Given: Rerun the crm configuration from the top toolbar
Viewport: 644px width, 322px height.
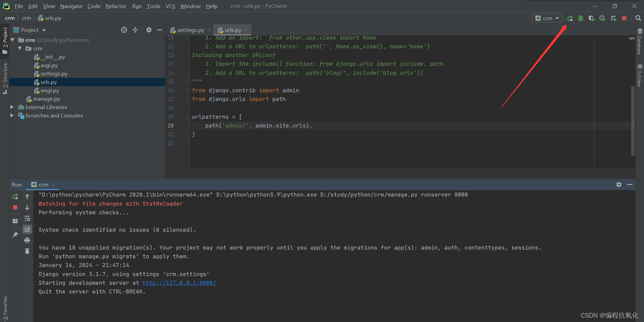Looking at the screenshot, I should pos(570,18).
